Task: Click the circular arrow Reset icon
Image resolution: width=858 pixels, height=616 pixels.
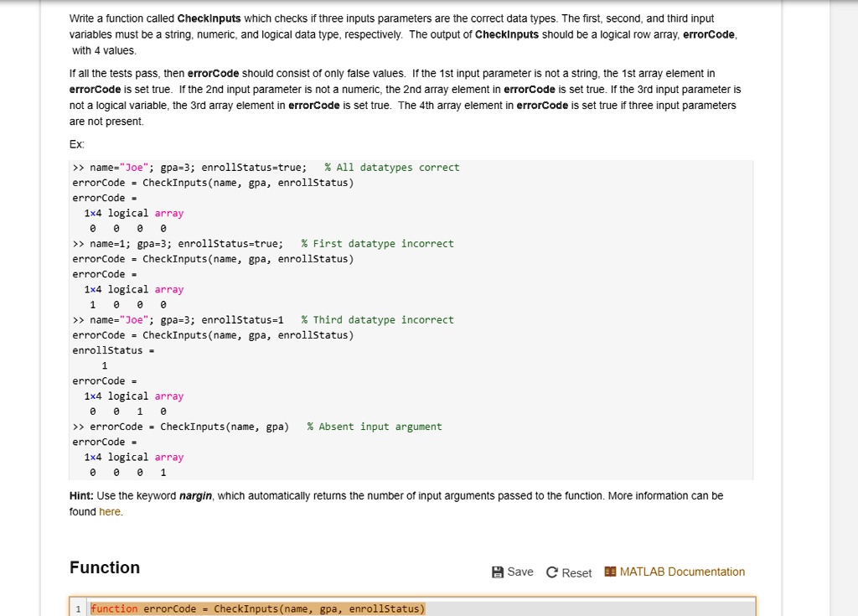Action: 552,572
